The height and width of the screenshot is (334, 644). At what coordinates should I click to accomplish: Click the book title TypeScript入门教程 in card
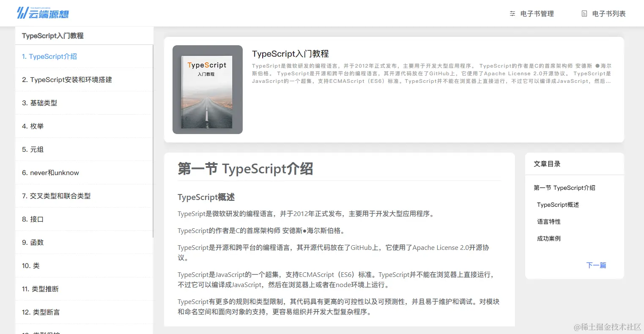pos(290,54)
